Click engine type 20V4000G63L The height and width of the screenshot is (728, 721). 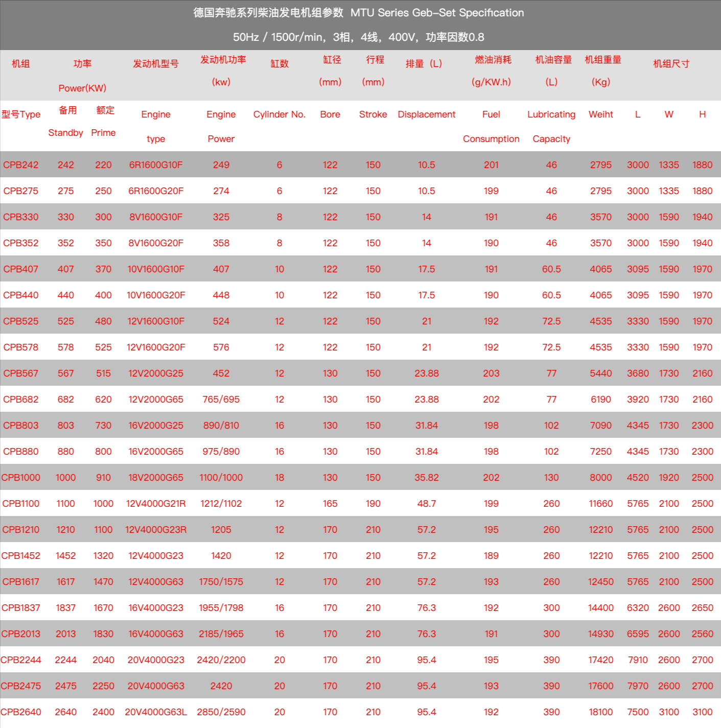pos(156,712)
